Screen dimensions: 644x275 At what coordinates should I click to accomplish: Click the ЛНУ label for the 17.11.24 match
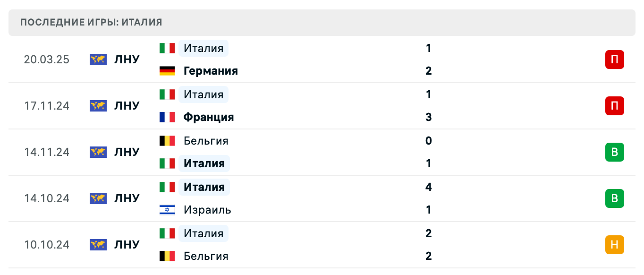pyautogui.click(x=127, y=106)
